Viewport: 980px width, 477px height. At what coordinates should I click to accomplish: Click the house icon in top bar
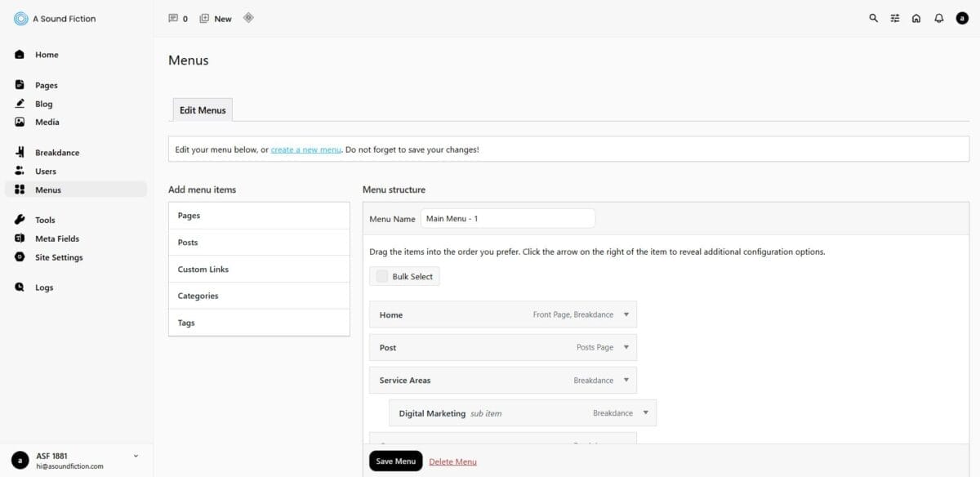click(x=916, y=18)
